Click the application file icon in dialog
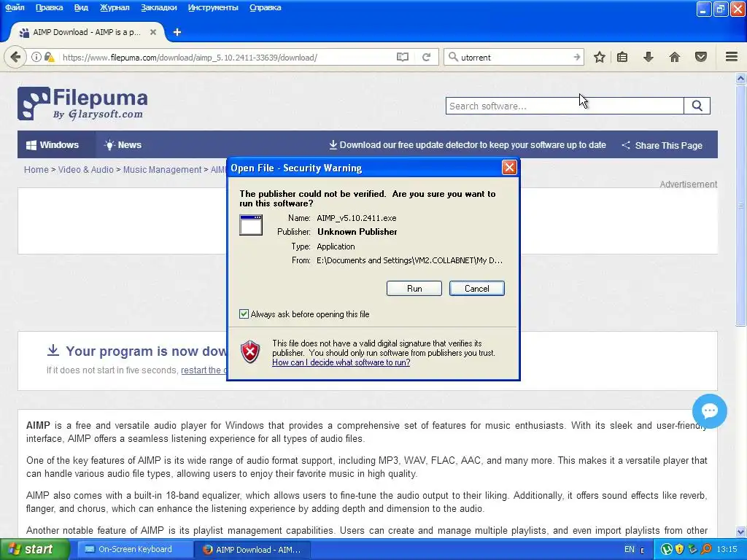This screenshot has height=560, width=747. point(251,225)
